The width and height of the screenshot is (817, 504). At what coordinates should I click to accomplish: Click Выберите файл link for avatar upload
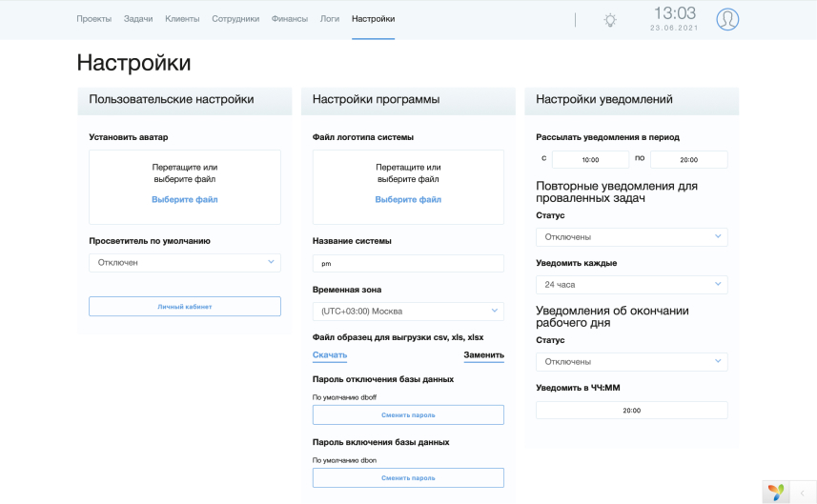tap(184, 199)
